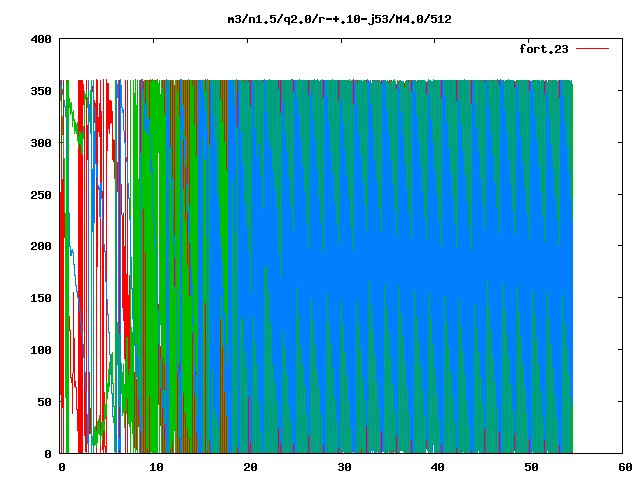Click the x-axis label 60
640x480 pixels.
point(625,467)
